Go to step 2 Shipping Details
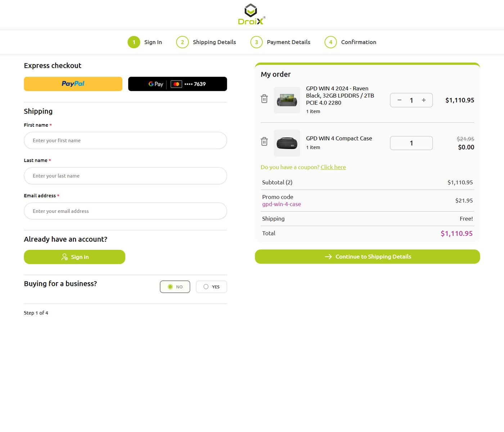 point(206,42)
